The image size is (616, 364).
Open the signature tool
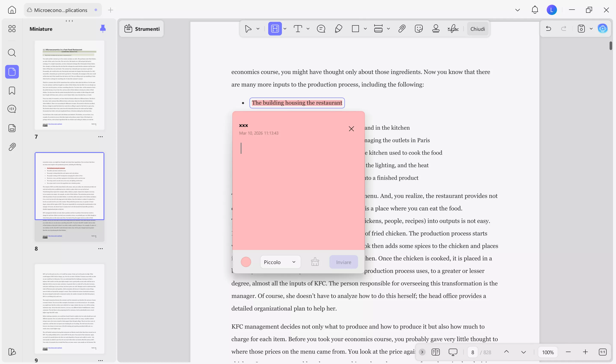pos(453,28)
